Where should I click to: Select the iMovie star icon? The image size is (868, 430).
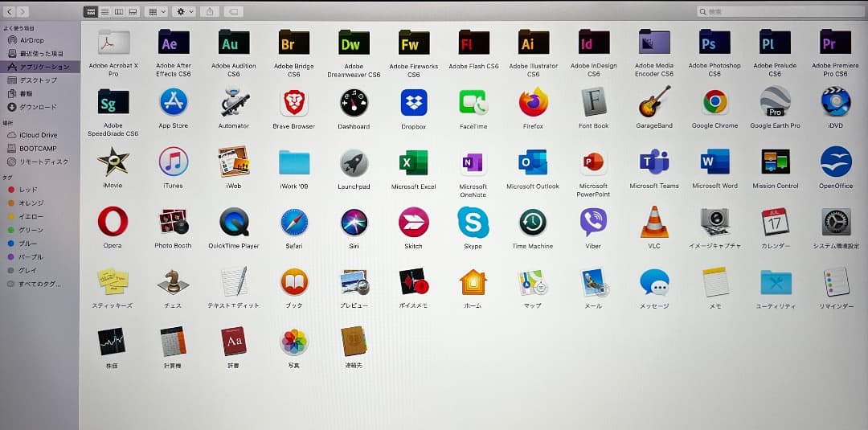[113, 162]
